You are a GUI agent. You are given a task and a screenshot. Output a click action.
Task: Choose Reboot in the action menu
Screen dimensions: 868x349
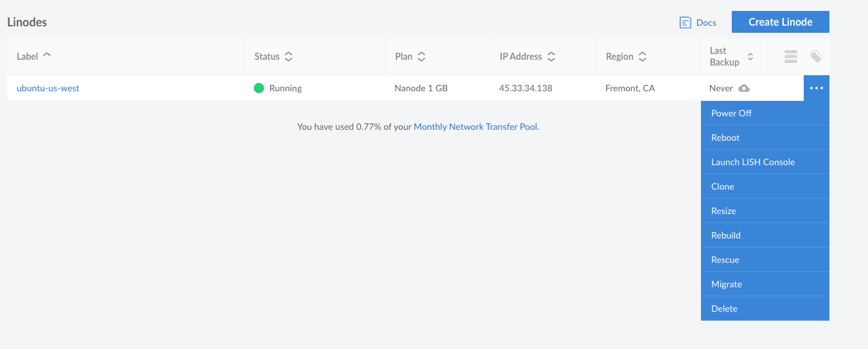[725, 138]
